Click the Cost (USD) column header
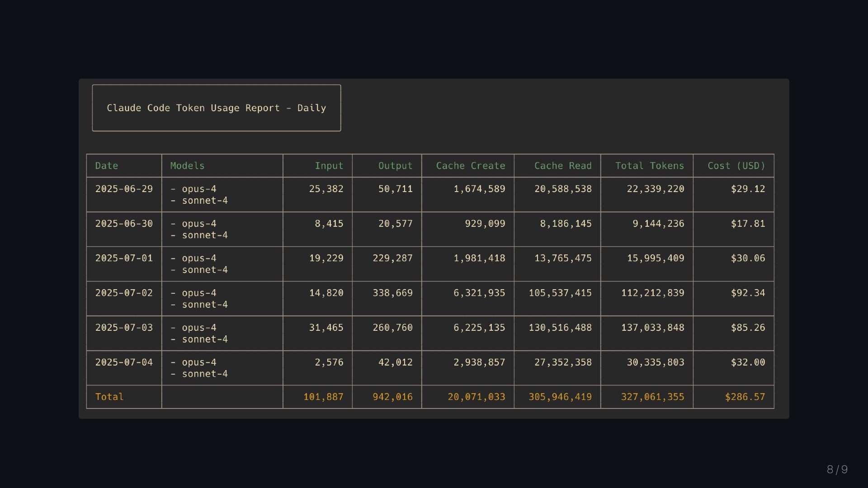This screenshot has width=868, height=488. click(x=736, y=166)
